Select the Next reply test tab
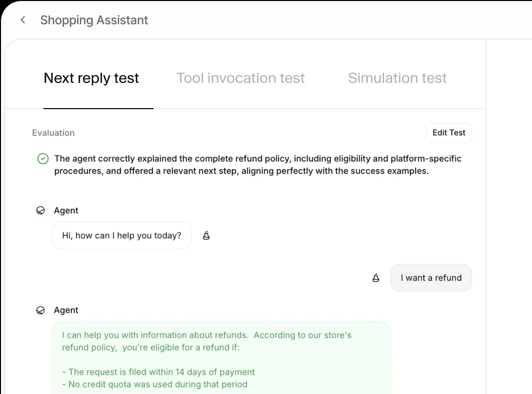Image resolution: width=532 pixels, height=394 pixels. tap(91, 78)
